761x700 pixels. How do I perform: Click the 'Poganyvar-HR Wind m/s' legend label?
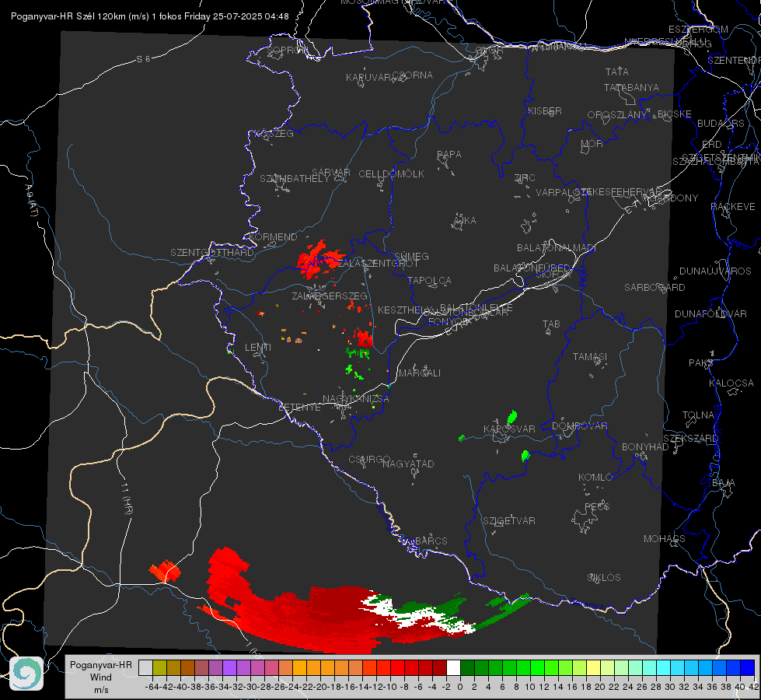click(x=101, y=677)
